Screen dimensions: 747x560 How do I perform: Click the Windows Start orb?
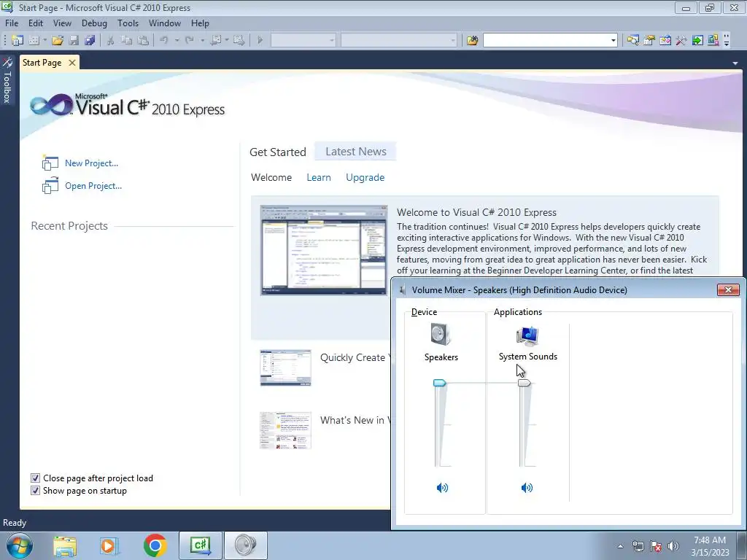pos(20,545)
